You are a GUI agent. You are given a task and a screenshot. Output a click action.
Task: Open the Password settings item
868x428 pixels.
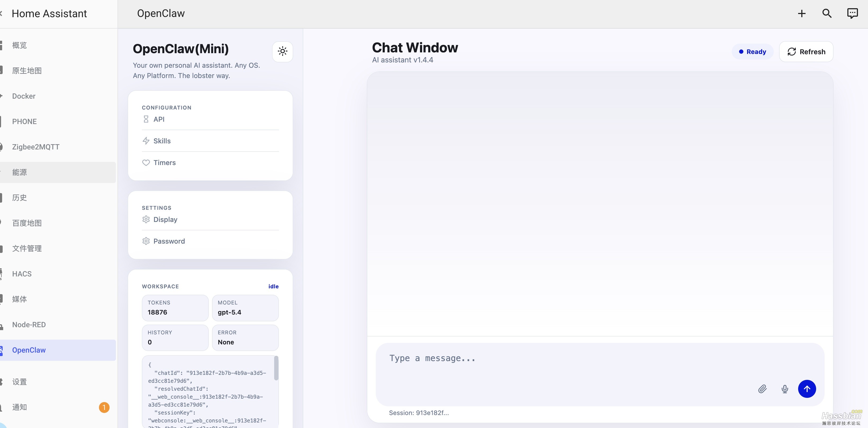(x=210, y=242)
